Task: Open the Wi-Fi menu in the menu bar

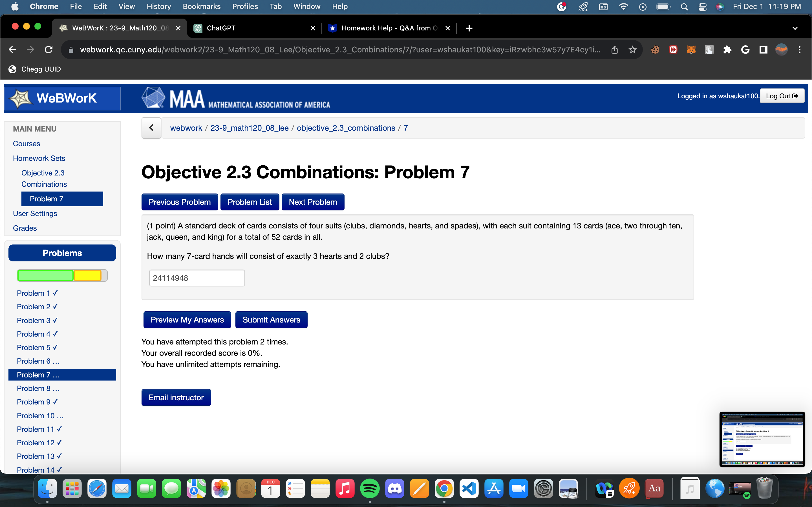Action: [x=623, y=6]
